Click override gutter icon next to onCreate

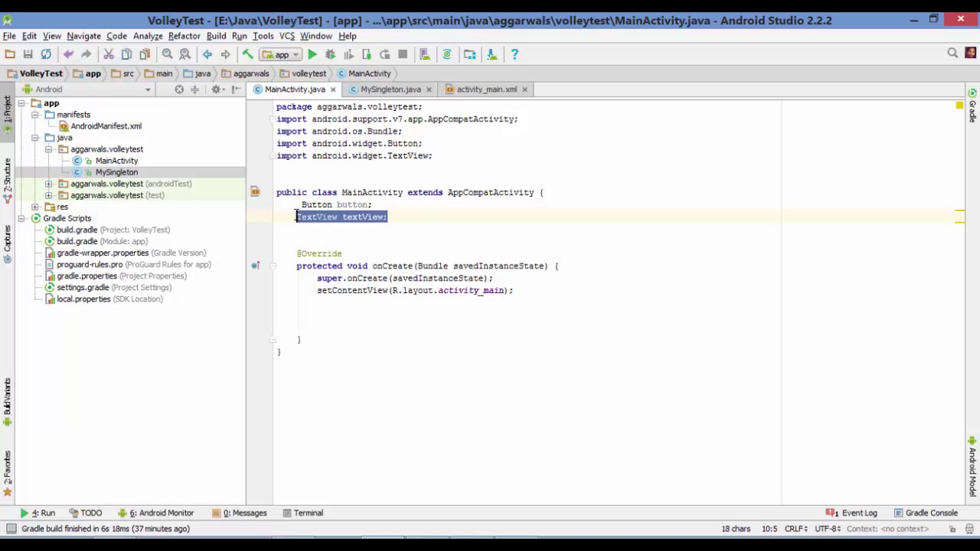256,266
